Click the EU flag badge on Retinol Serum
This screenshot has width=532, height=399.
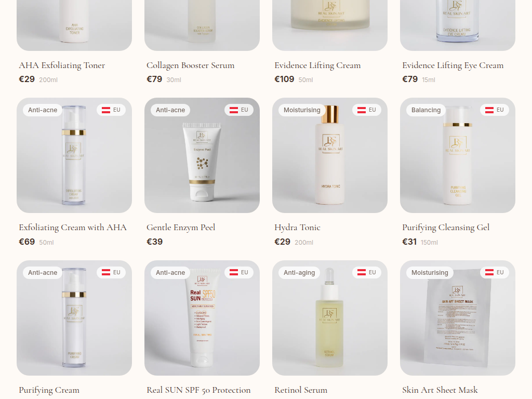click(x=367, y=272)
